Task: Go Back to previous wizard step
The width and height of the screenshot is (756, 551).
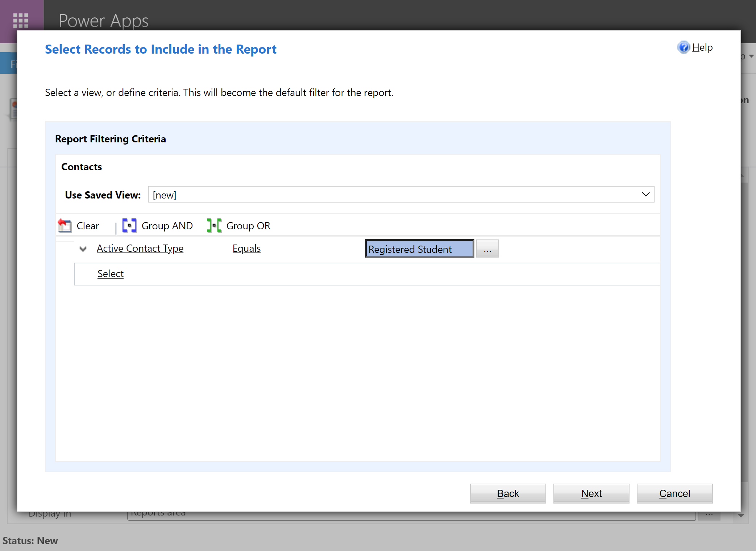Action: 508,493
